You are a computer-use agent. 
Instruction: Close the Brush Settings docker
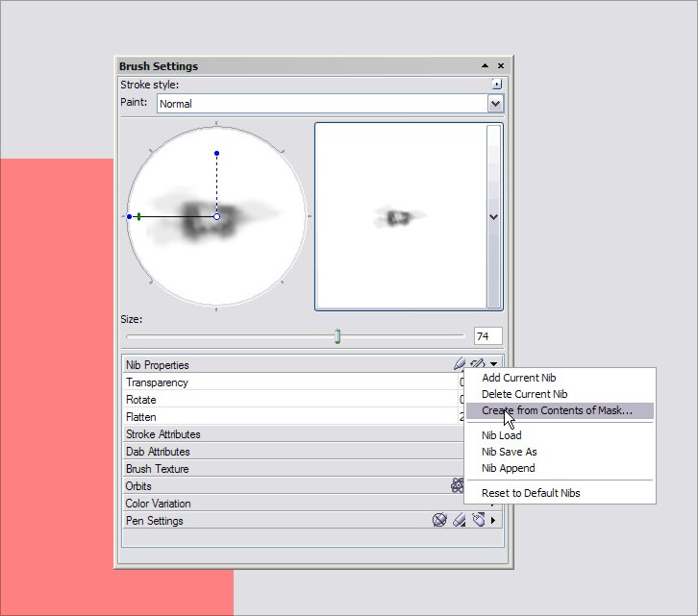point(501,66)
